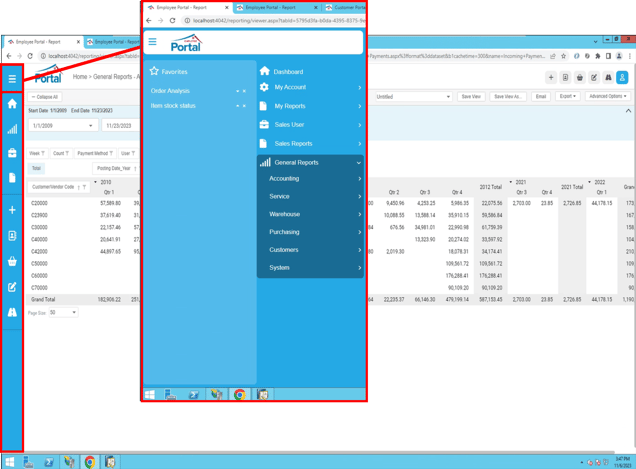Expand the System submenu

tap(310, 268)
